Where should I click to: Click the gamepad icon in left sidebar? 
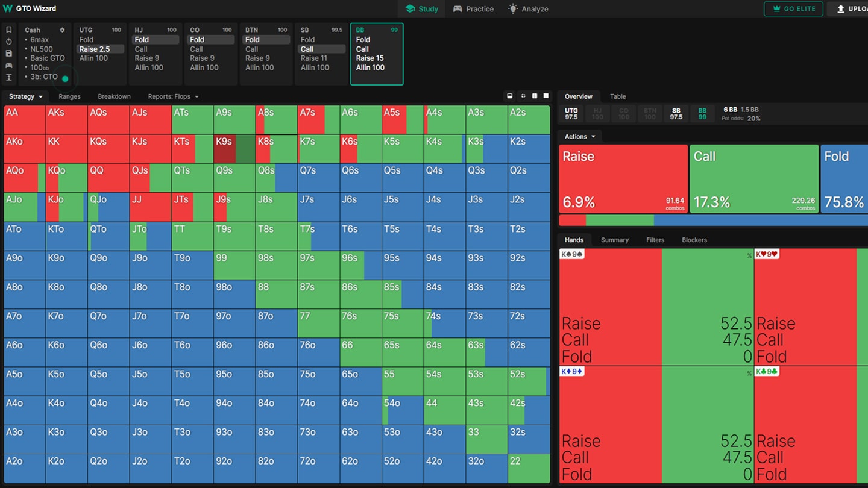pos(9,66)
